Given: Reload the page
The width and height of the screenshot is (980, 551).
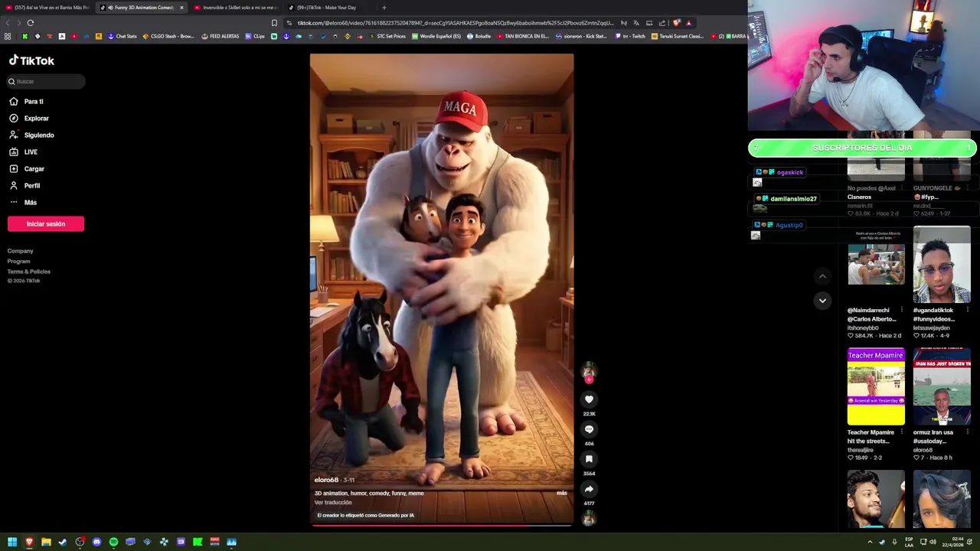Looking at the screenshot, I should pos(30,23).
